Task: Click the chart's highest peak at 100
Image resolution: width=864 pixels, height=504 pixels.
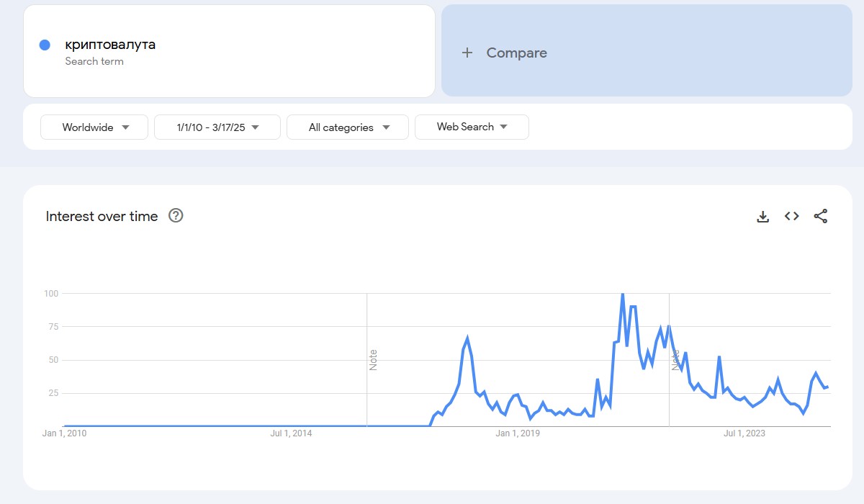Action: (622, 294)
